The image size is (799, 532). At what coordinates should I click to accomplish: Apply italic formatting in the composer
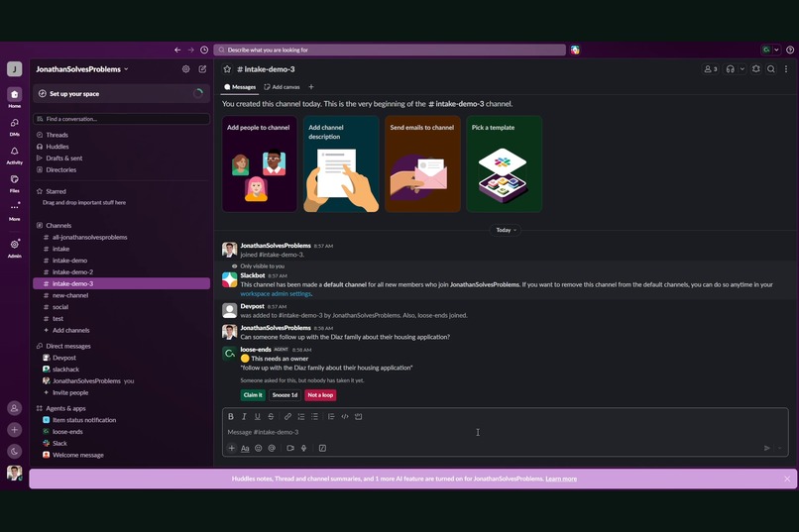tap(244, 416)
